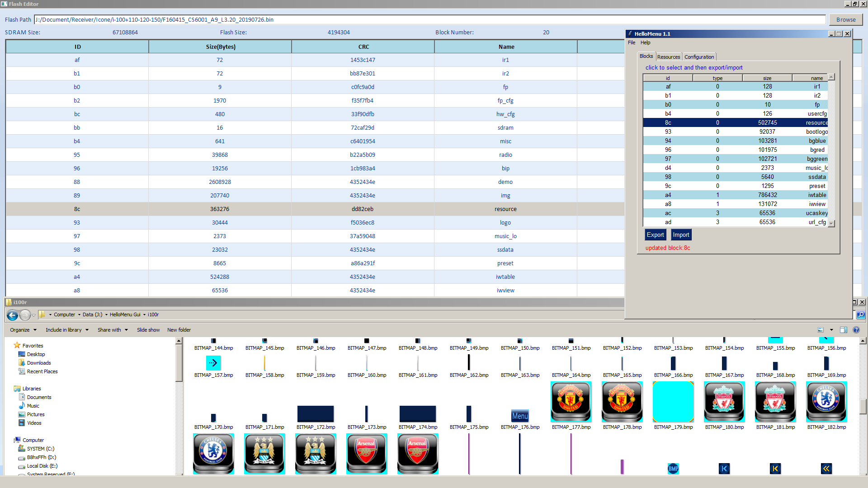This screenshot has width=868, height=488.
Task: Select the BITMAP_172.bmp dark blue thumbnail
Action: pyautogui.click(x=316, y=414)
